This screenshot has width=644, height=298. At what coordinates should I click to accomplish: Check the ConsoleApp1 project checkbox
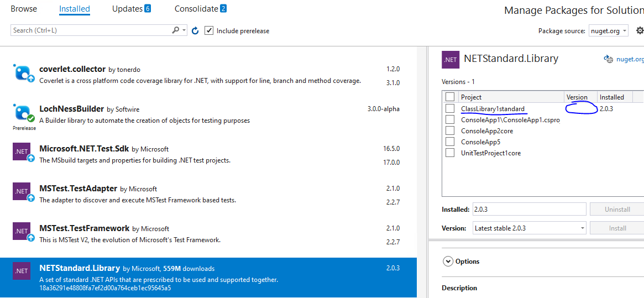(450, 119)
